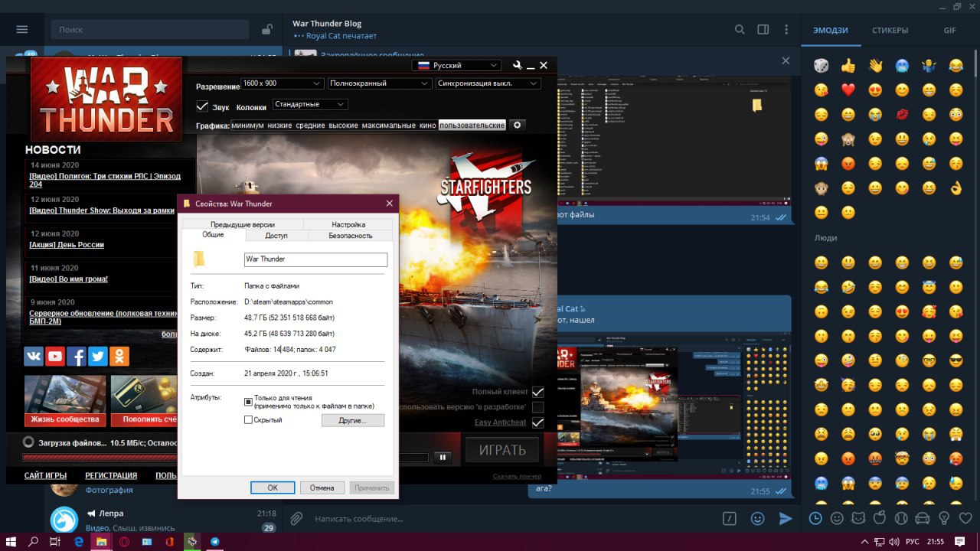This screenshot has height=551, width=980.
Task: Search in the War Thunder Blog chat
Action: tap(740, 29)
